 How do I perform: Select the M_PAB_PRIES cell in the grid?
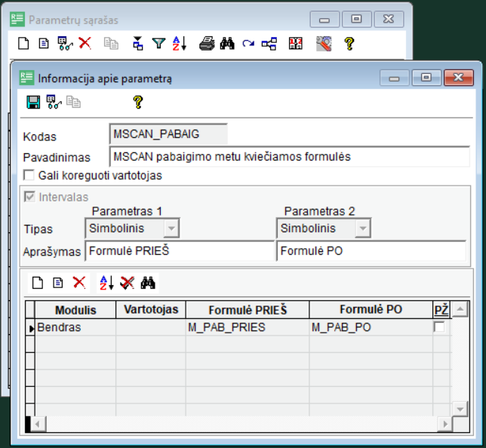coord(247,327)
